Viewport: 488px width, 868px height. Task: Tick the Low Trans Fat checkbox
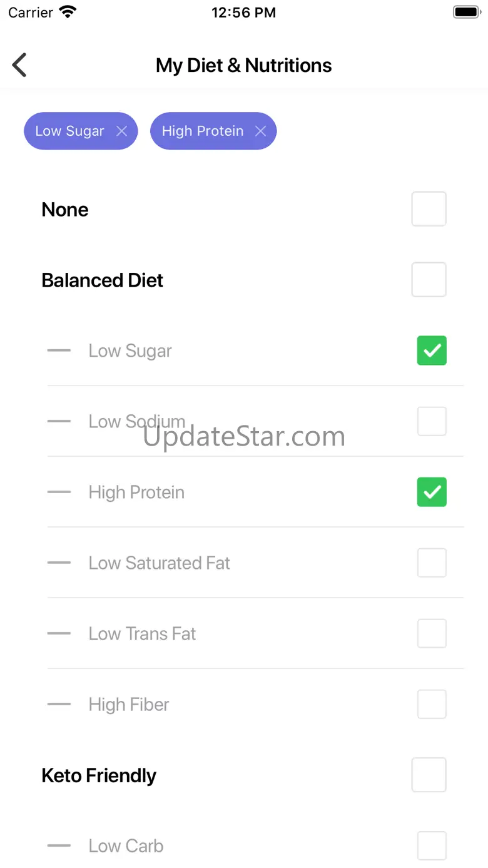coord(432,633)
